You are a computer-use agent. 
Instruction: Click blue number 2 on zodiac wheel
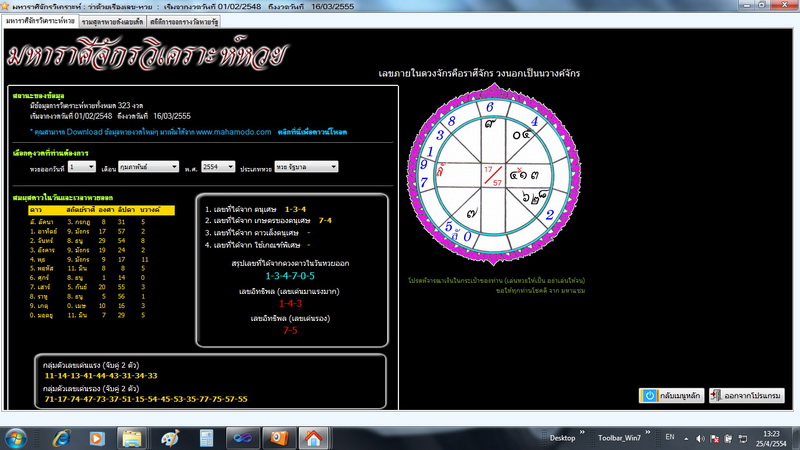tap(549, 215)
